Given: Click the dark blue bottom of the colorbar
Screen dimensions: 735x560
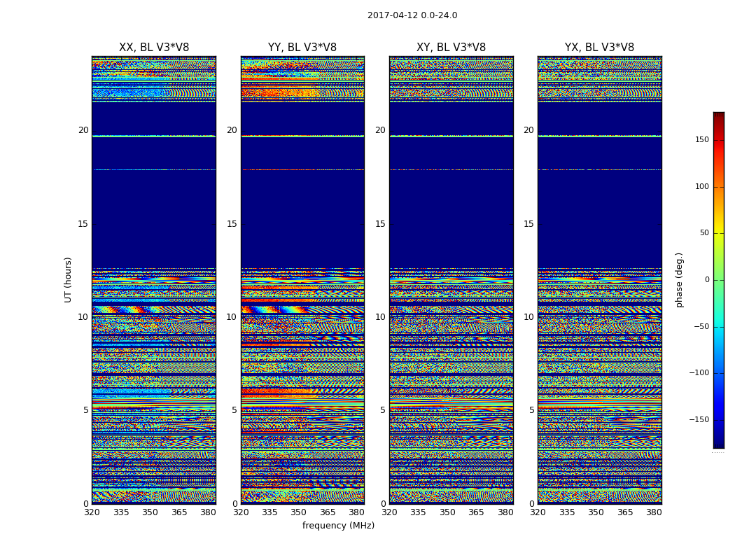Looking at the screenshot, I should (718, 444).
